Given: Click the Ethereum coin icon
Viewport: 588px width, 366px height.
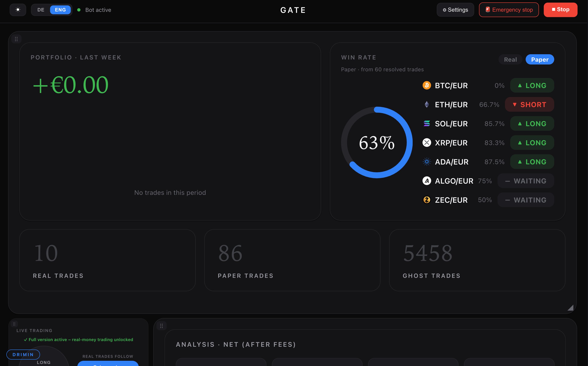Looking at the screenshot, I should (427, 104).
